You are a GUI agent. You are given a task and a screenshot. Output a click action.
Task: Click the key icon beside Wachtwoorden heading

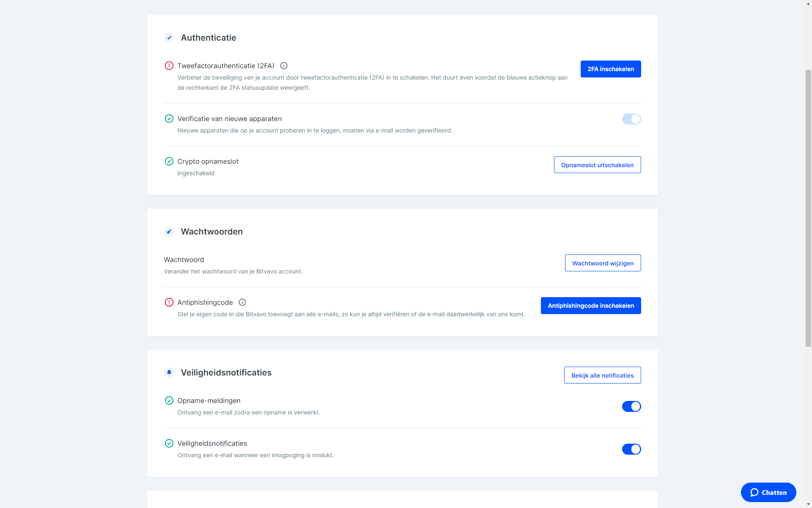[169, 232]
